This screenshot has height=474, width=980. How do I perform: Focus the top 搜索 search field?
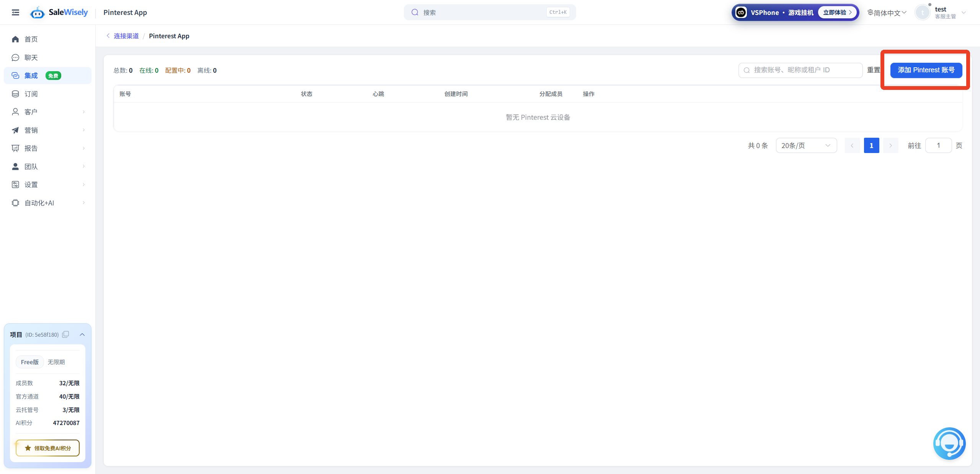[x=490, y=12]
